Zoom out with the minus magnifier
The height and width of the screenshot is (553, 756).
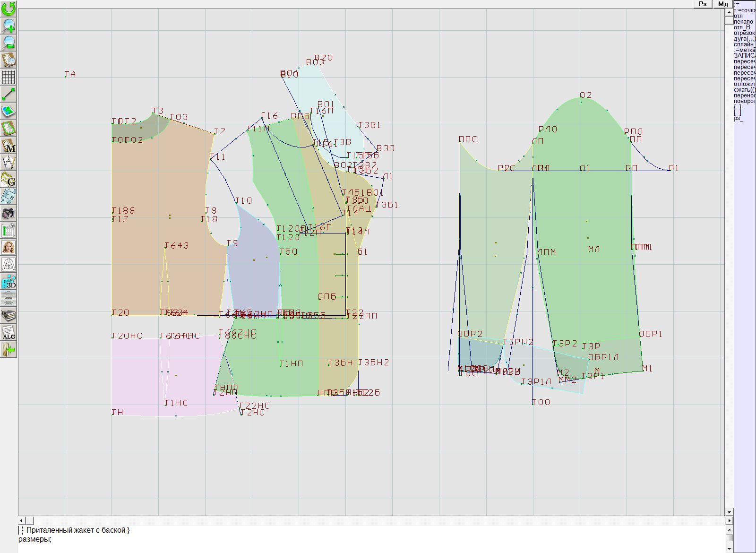[x=9, y=43]
